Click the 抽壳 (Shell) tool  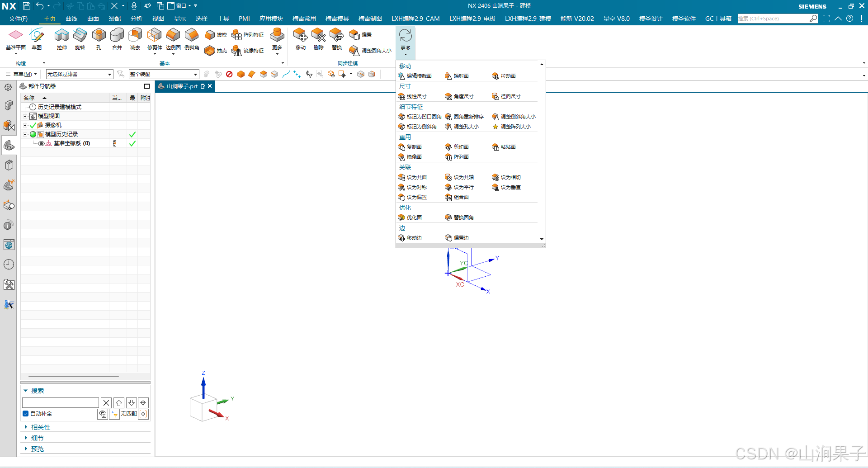click(x=216, y=51)
